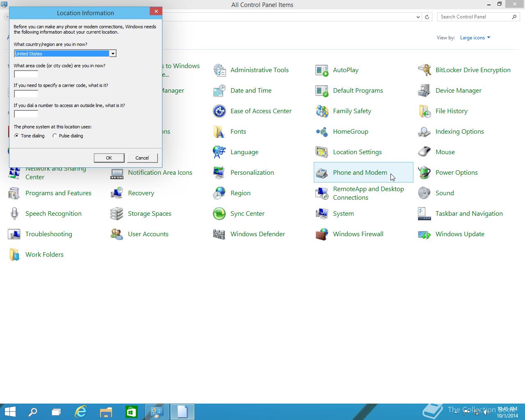The width and height of the screenshot is (525, 420).
Task: Open the Windows Start button
Action: 10,412
